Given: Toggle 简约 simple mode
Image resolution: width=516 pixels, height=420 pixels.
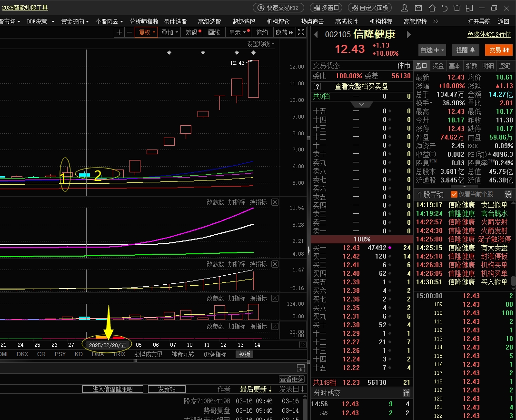Looking at the screenshot, I should point(262,32).
